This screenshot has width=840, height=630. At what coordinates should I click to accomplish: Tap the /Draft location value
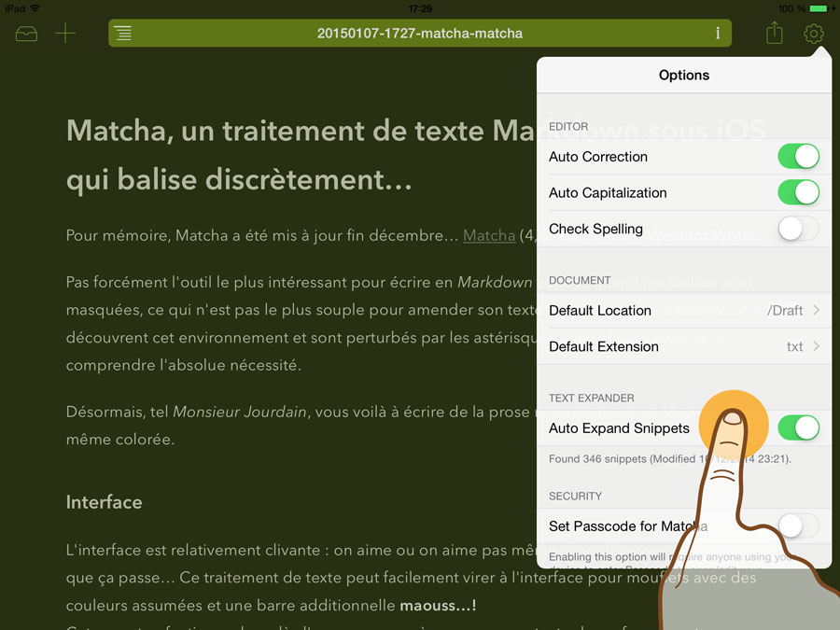click(785, 311)
